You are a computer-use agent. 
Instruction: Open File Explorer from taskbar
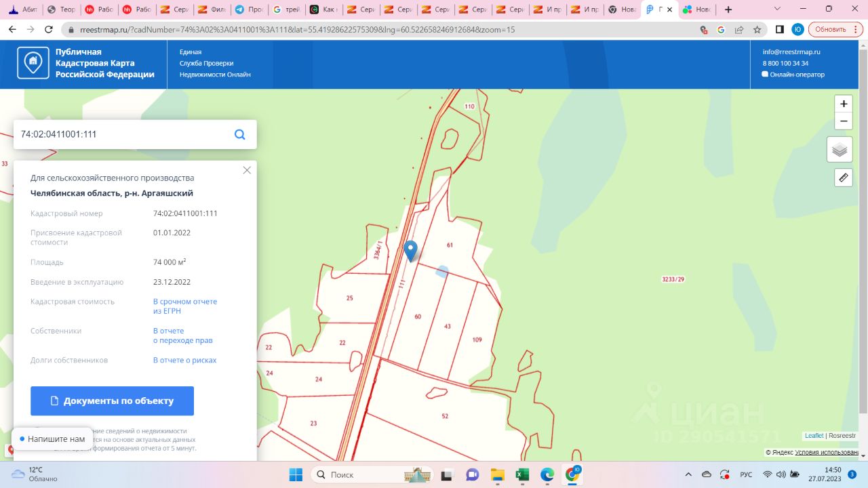tap(498, 474)
